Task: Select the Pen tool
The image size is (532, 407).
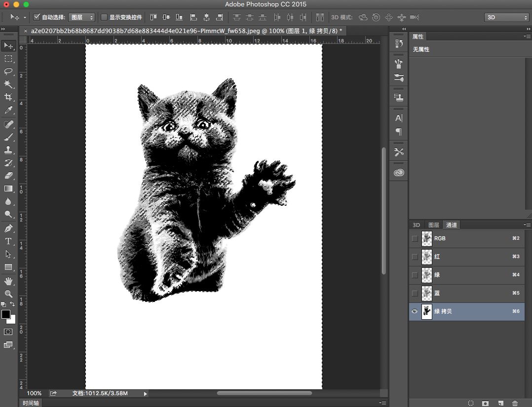Action: [x=8, y=228]
